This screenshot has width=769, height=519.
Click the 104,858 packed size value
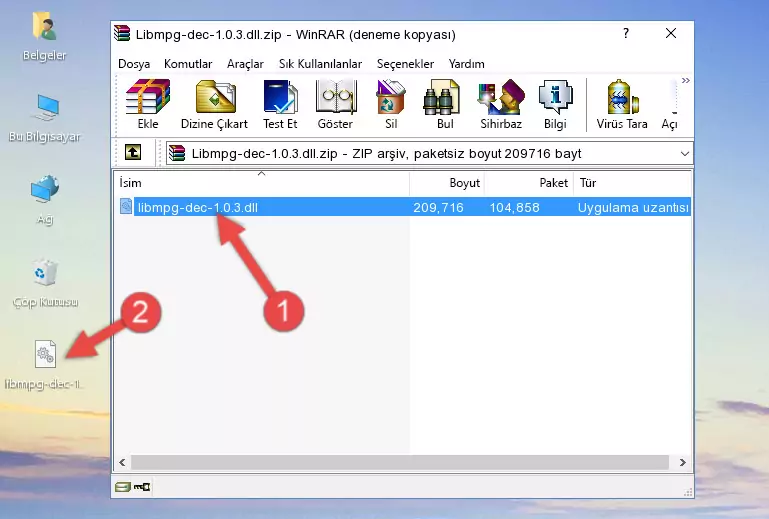click(x=514, y=208)
